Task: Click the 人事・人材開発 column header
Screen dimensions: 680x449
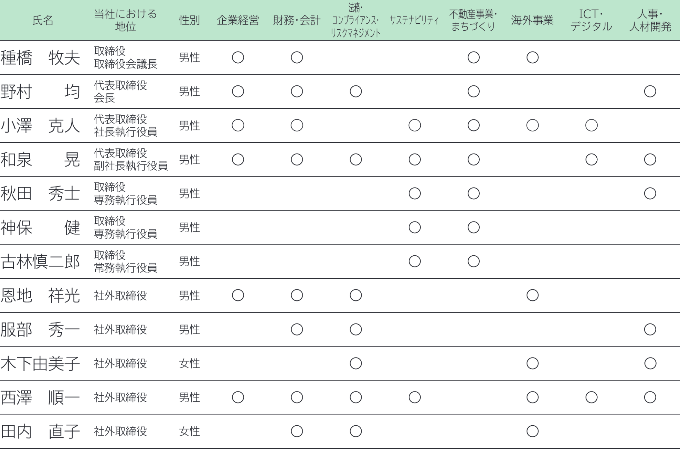Action: pyautogui.click(x=650, y=20)
